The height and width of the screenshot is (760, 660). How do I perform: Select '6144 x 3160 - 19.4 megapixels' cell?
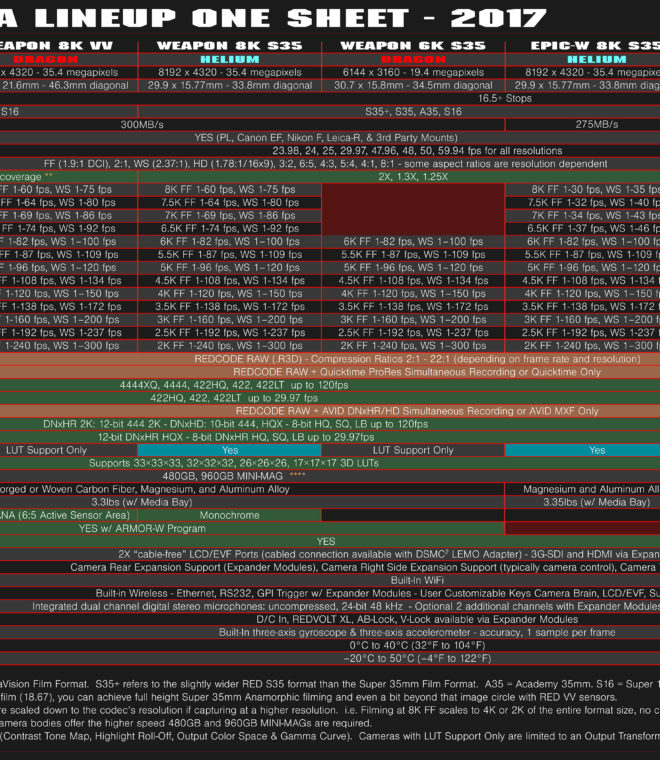coord(413,72)
